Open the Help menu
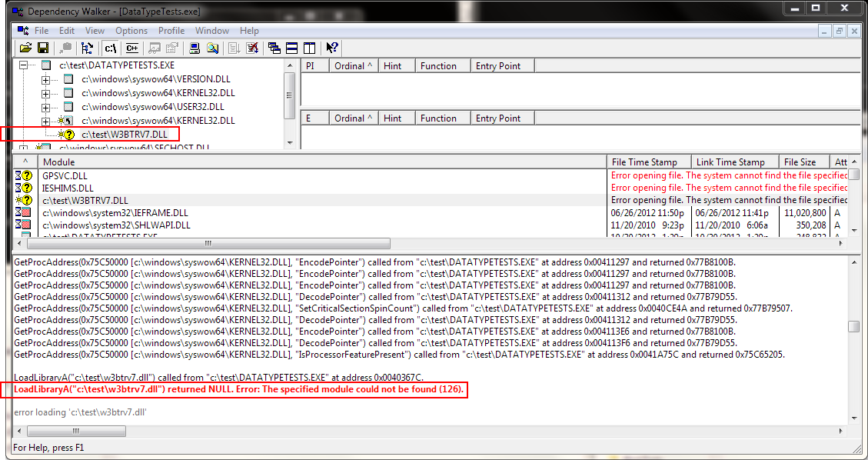This screenshot has width=868, height=460. click(x=249, y=31)
